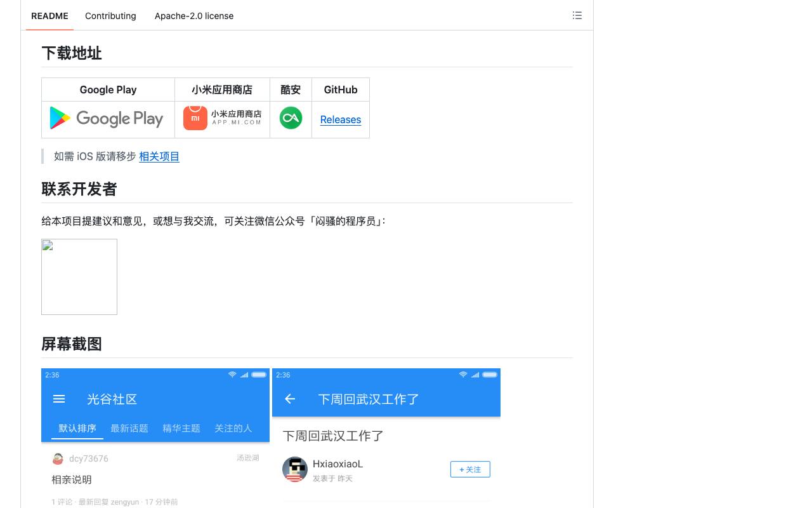Click the +关注 follow button

pyautogui.click(x=470, y=469)
